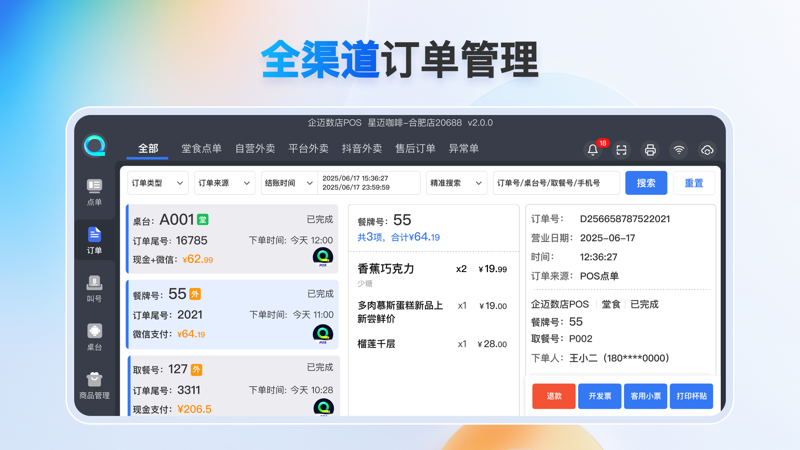Check the Wi-Fi status icon

click(679, 150)
